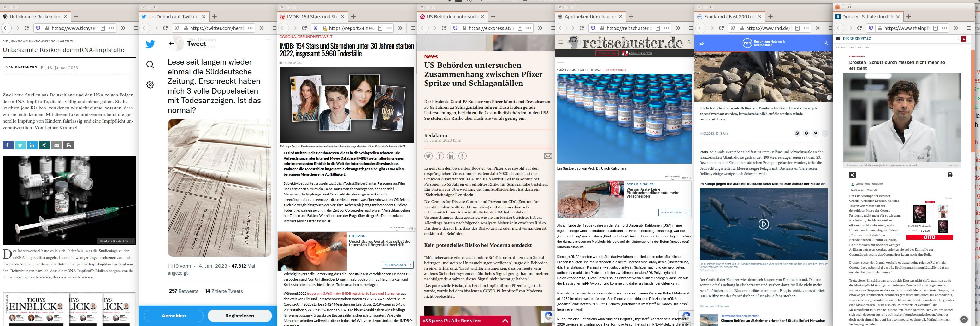Expand toolbar overflow chevrons in Twitter window
Screen dimensions: 980x326
(x=262, y=28)
